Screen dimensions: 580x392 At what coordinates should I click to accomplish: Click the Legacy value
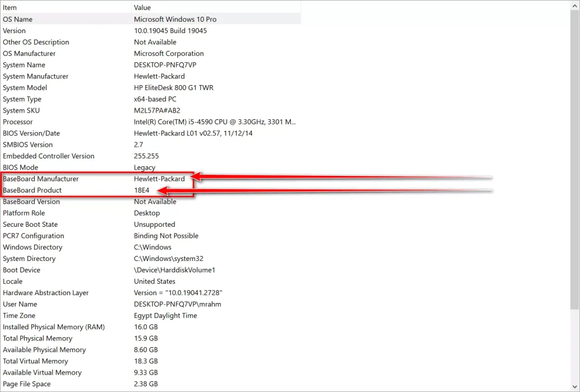pos(145,167)
